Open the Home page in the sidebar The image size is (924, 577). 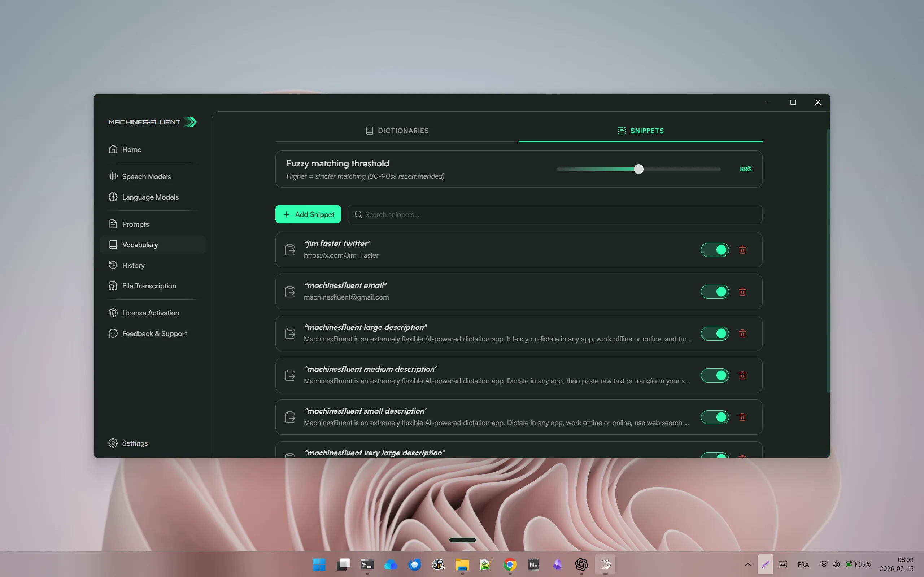[153, 149]
